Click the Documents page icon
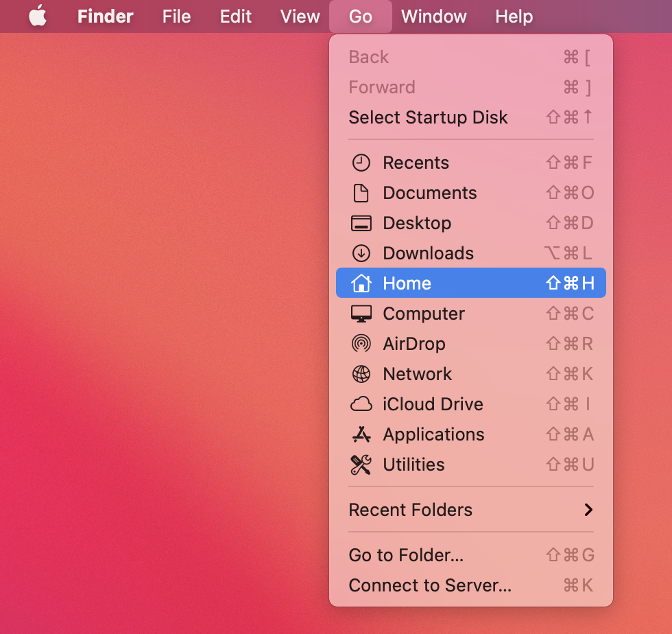Viewport: 672px width, 634px height. 361,193
